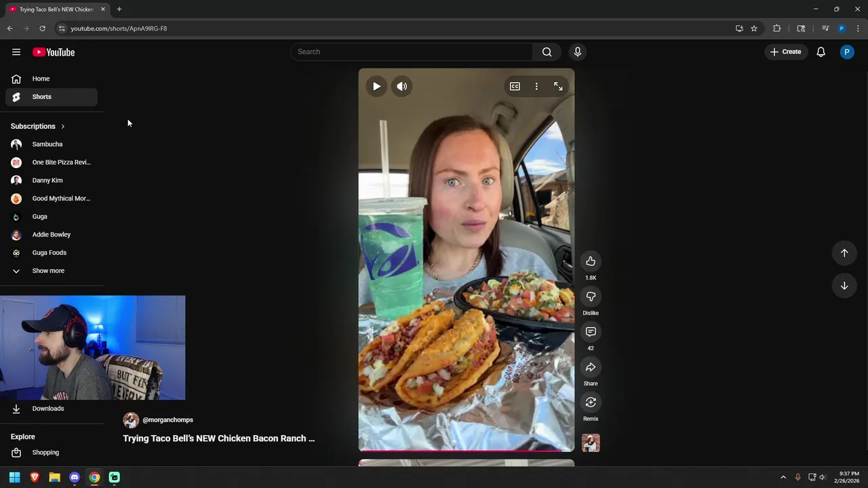Expand Show more subscriptions
The width and height of the screenshot is (868, 488).
point(52,271)
